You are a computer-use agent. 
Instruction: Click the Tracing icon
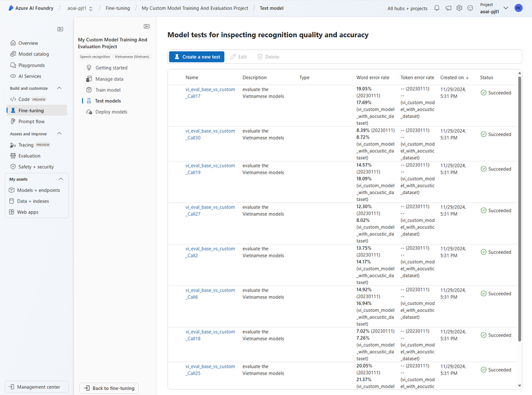coord(13,145)
